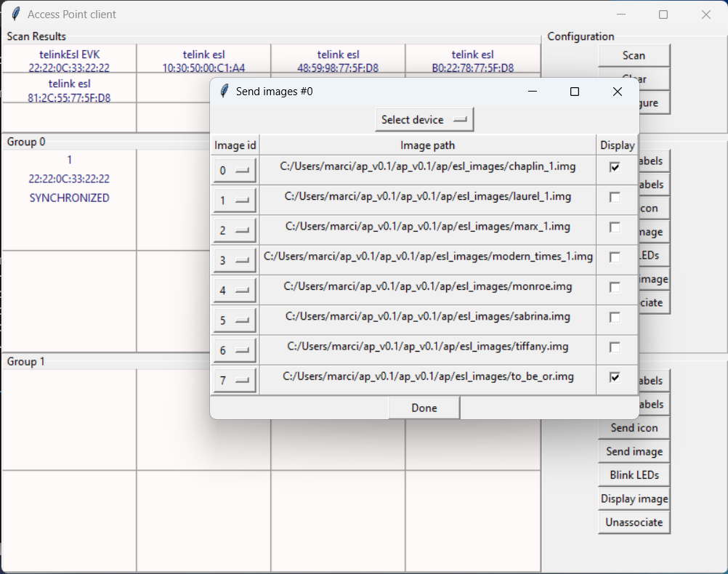728x574 pixels.
Task: Click Send icon button for Group 1
Action: tap(634, 428)
